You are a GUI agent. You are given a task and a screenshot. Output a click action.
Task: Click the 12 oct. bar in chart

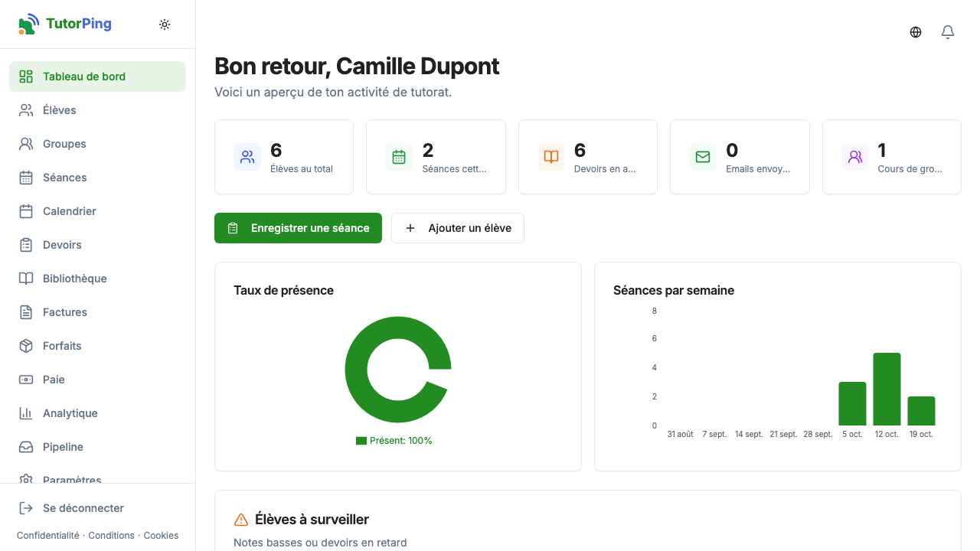click(887, 389)
